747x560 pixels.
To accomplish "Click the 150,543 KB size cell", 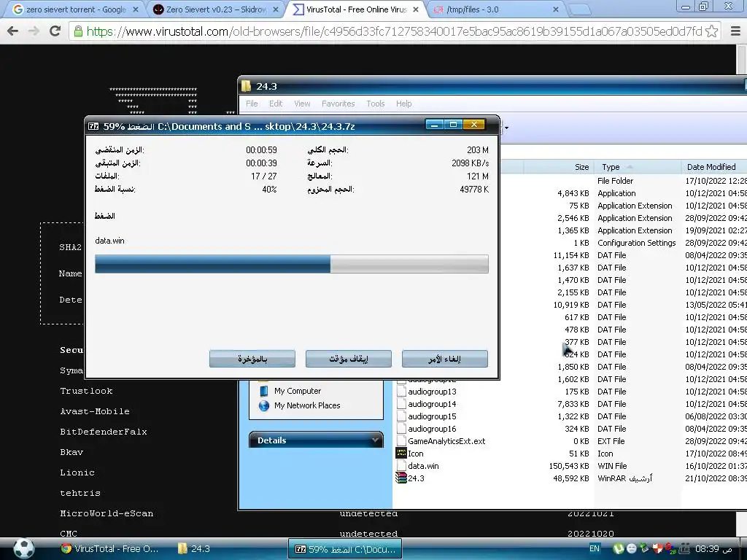I will (x=569, y=466).
